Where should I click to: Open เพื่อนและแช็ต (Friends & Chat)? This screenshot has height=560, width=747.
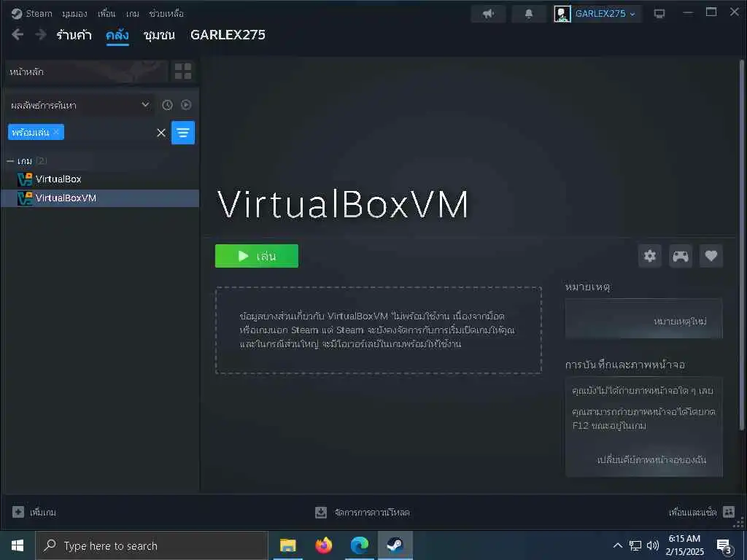click(692, 513)
